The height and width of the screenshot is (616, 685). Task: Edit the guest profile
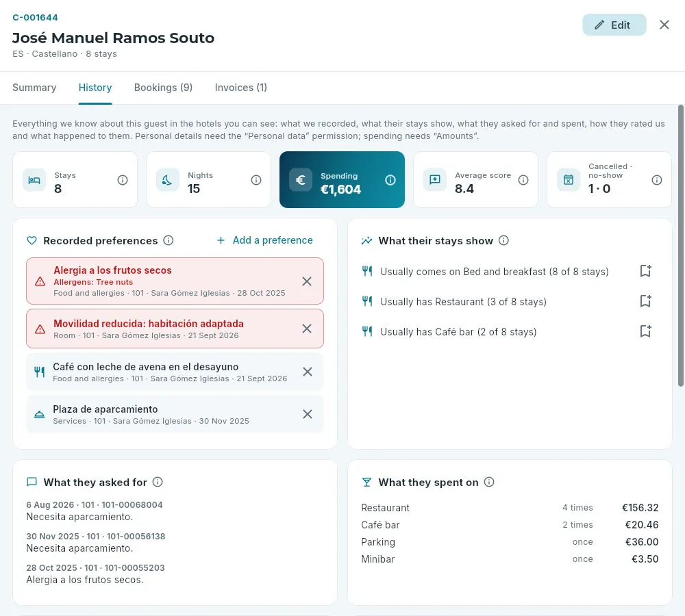coord(614,25)
